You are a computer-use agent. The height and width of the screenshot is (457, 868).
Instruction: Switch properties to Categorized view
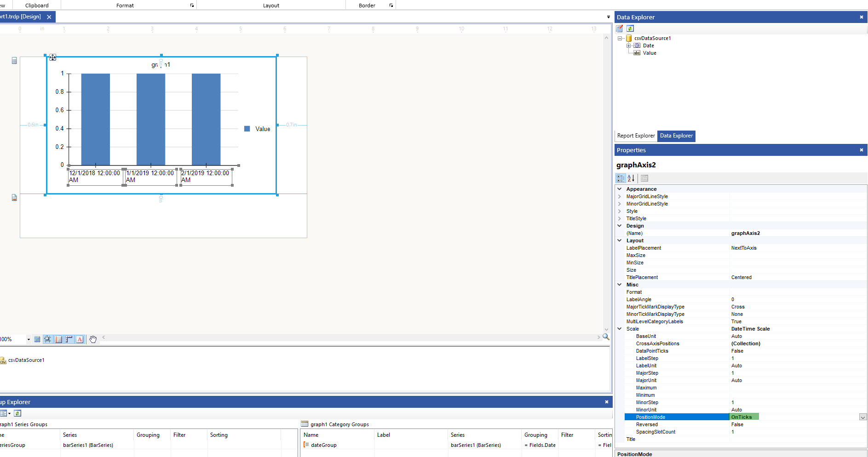(x=621, y=178)
